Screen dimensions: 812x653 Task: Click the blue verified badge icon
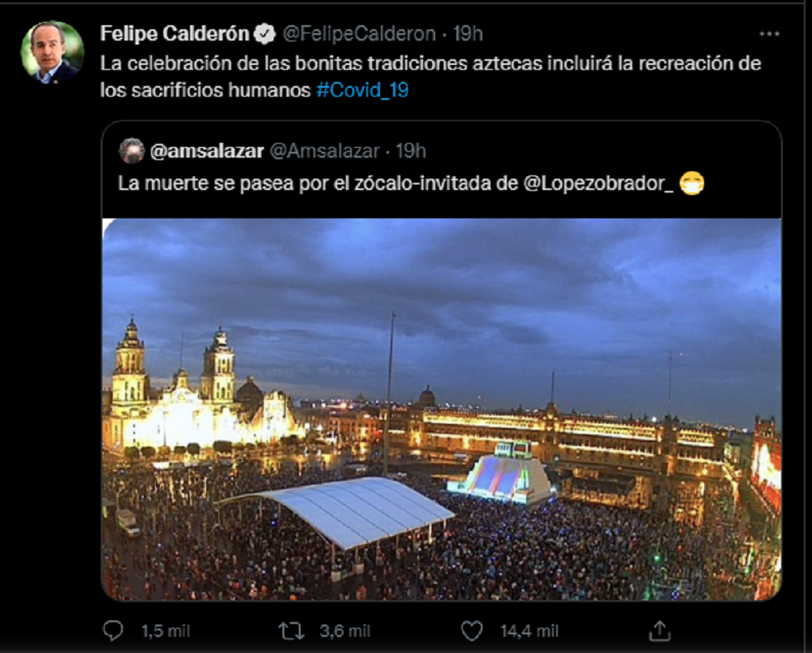[264, 34]
